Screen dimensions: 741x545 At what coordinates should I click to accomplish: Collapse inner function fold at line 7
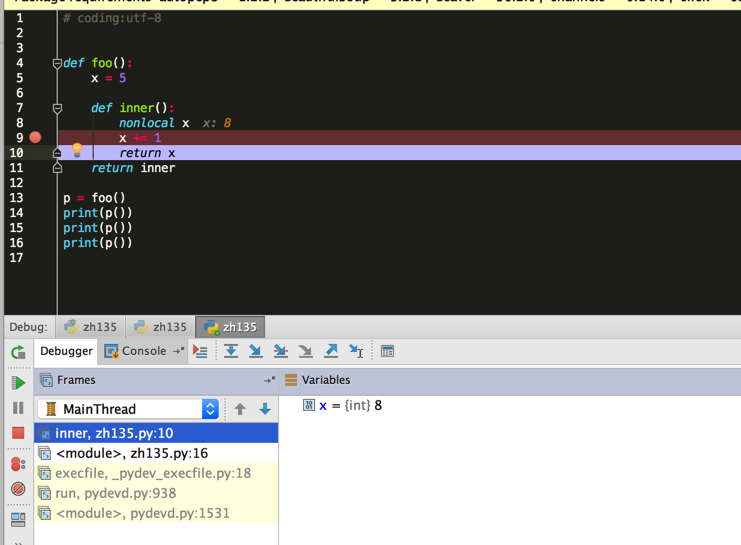pos(57,108)
